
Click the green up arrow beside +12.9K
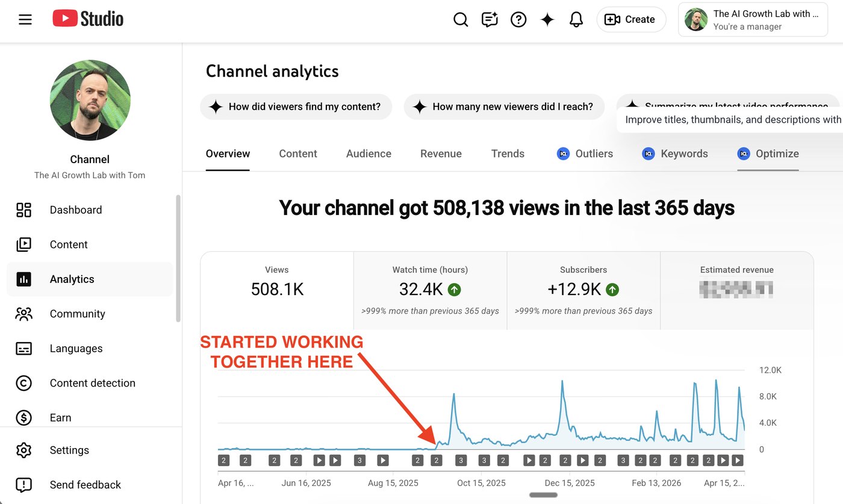point(612,290)
